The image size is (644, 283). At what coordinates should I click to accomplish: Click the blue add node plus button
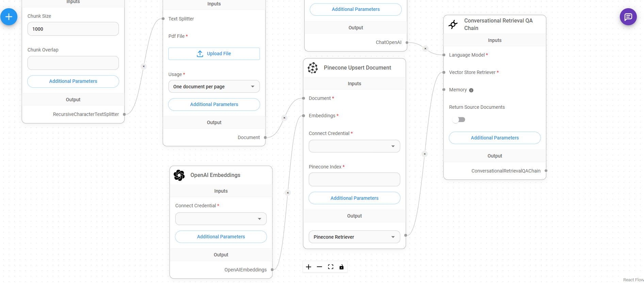coord(9,17)
